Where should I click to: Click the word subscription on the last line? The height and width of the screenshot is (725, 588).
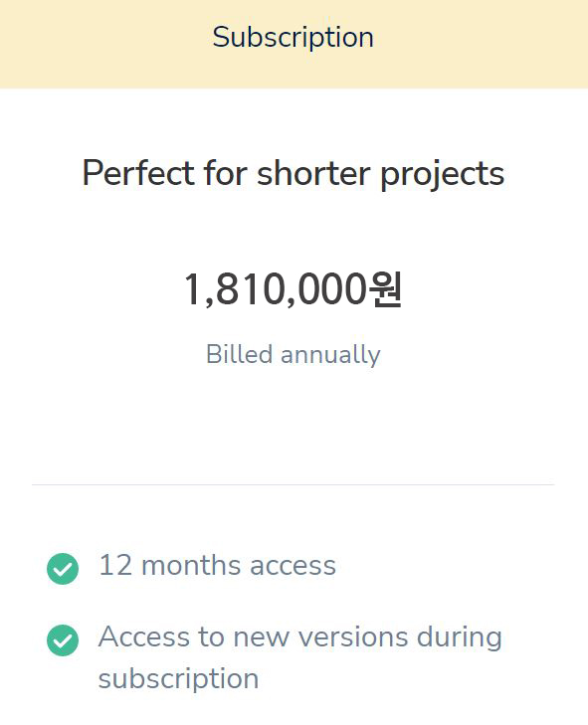tap(178, 679)
